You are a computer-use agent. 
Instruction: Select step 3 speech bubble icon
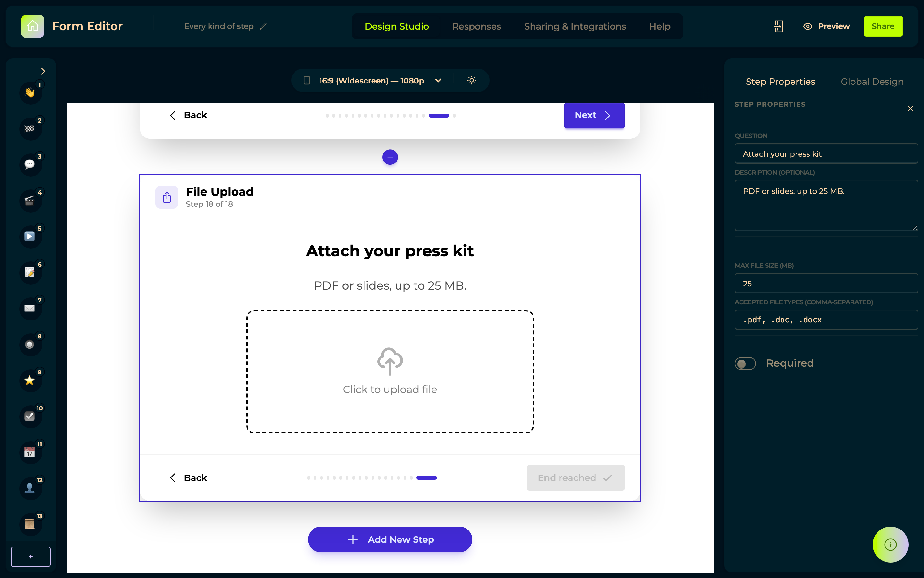(30, 164)
